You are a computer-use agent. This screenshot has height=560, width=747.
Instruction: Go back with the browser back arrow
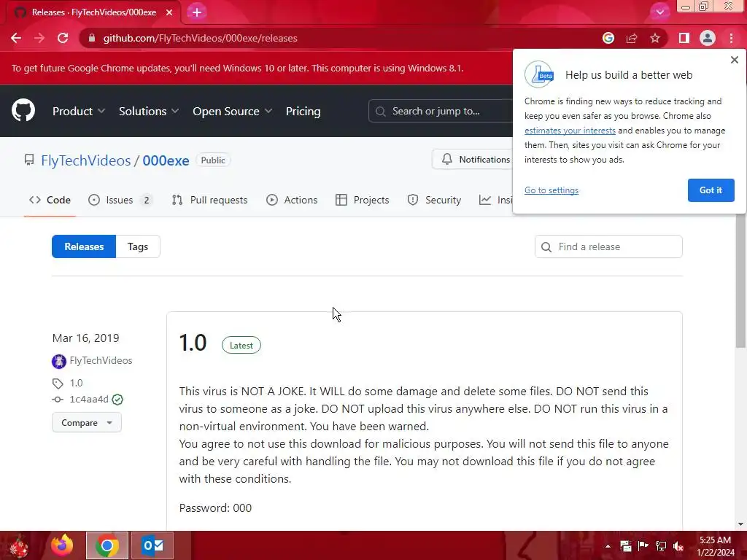pos(16,38)
